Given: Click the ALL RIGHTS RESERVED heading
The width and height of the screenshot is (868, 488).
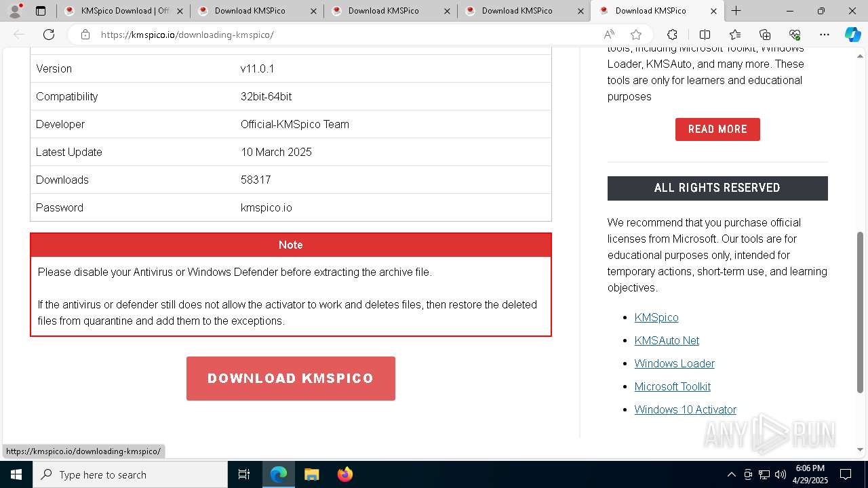Looking at the screenshot, I should (x=717, y=188).
